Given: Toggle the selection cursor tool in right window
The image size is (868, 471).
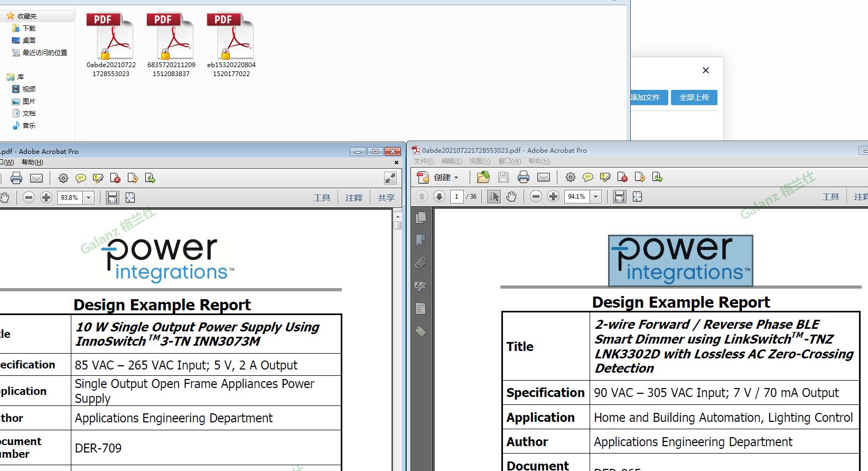Looking at the screenshot, I should 493,197.
